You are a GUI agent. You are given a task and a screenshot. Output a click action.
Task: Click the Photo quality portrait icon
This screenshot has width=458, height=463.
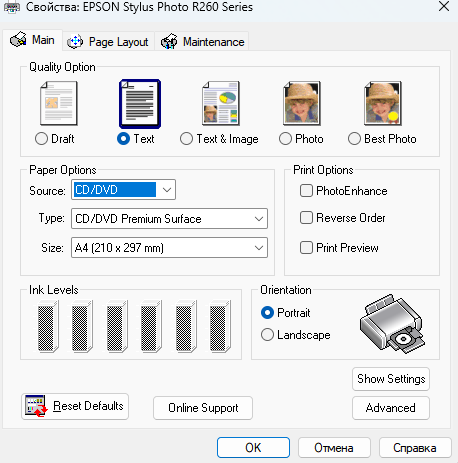[x=302, y=103]
